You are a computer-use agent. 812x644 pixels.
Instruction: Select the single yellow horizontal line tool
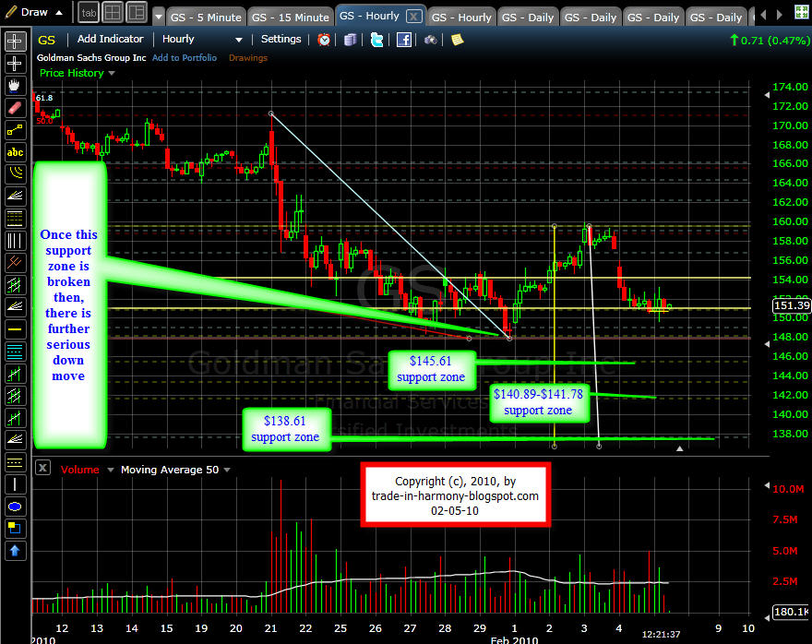pyautogui.click(x=15, y=329)
